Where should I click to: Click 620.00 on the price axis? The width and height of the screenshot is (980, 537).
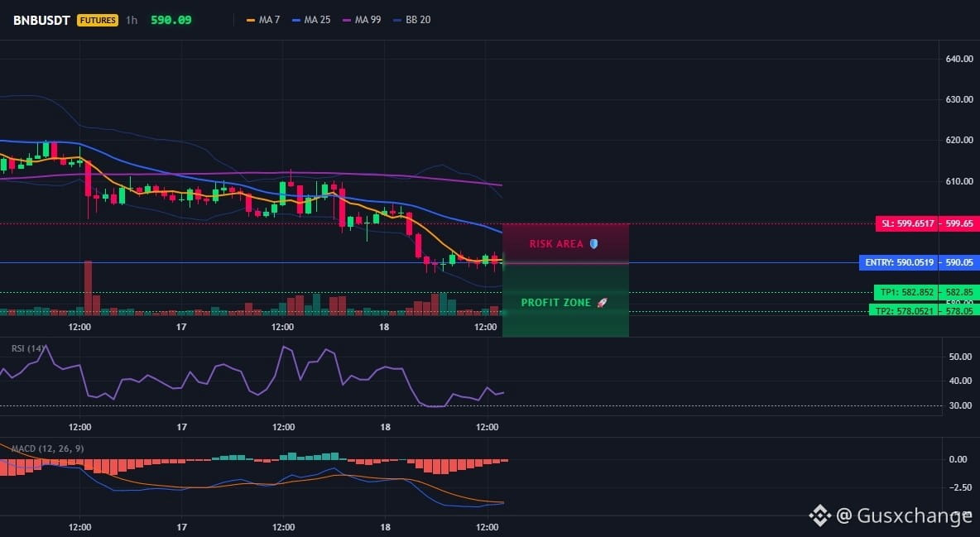(959, 140)
